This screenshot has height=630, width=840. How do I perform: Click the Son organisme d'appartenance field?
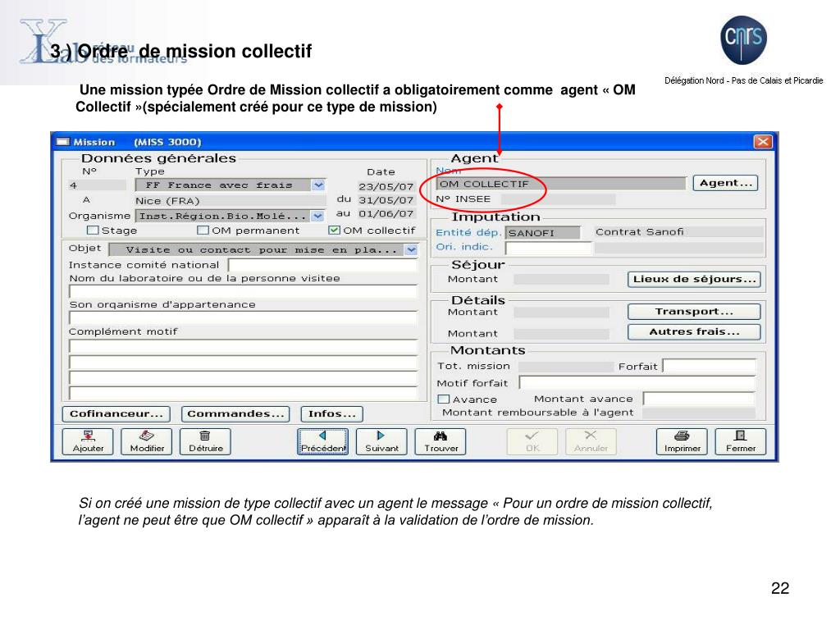[243, 317]
